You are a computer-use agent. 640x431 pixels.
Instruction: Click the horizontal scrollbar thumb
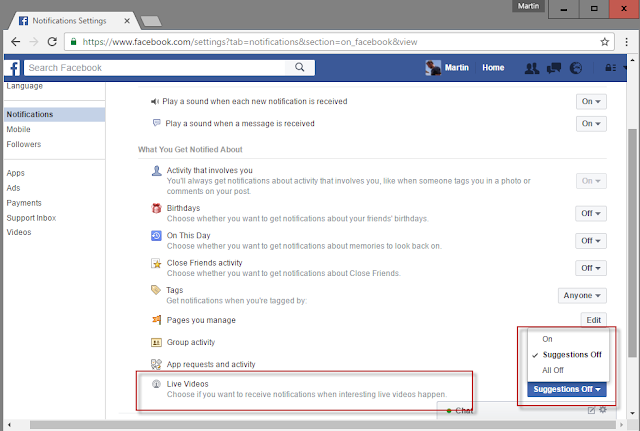point(322,425)
